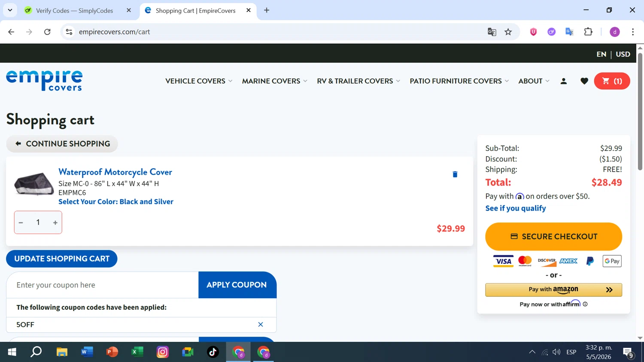644x362 pixels.
Task: Close the Verify Codes tab
Action: point(129,10)
